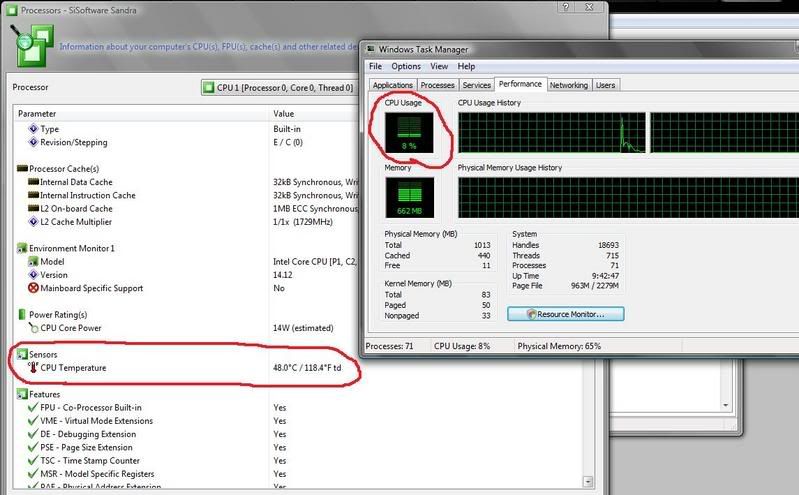Click the 48.0°C / 118.4°F td value
Viewport: 799px width, 495px height.
click(307, 368)
